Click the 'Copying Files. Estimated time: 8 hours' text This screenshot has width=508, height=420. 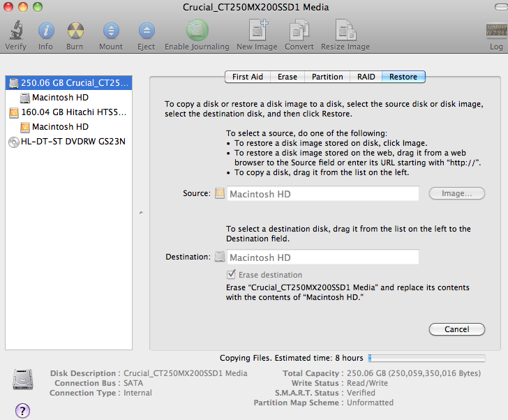[x=291, y=358]
